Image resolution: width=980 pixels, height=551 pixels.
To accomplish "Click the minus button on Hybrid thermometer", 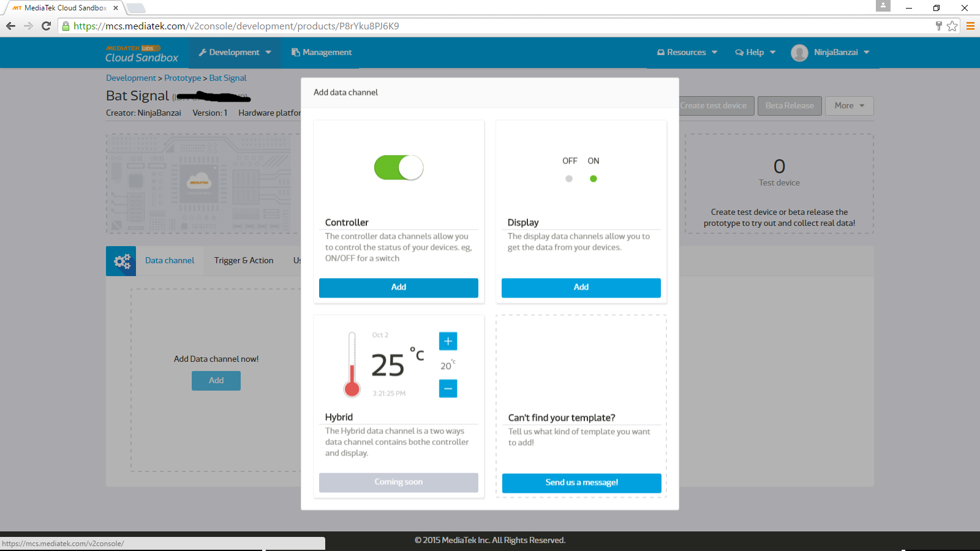I will click(448, 388).
